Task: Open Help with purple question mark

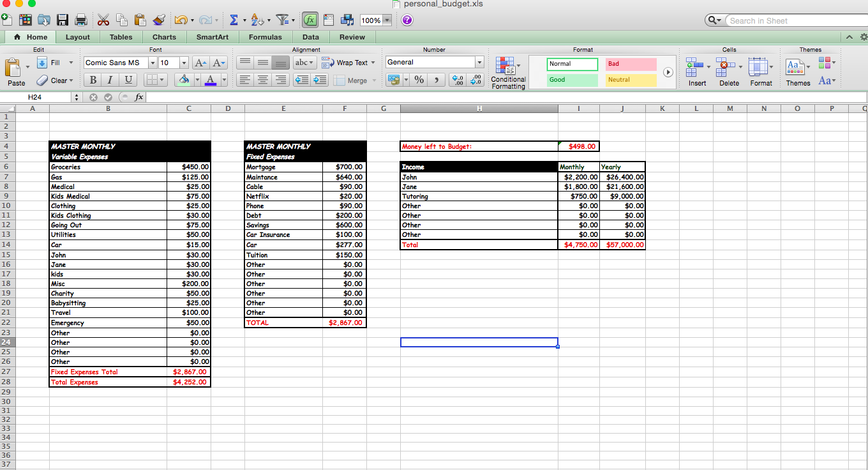Action: tap(407, 20)
